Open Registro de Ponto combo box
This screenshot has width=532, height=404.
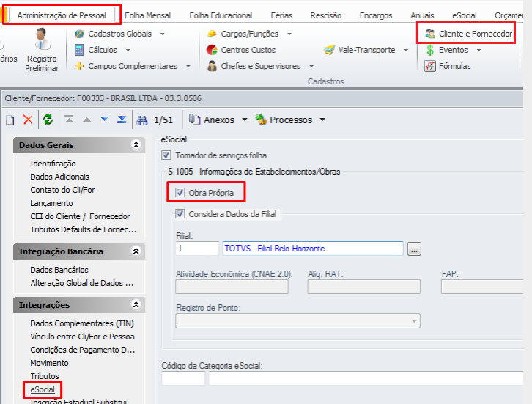click(x=298, y=321)
